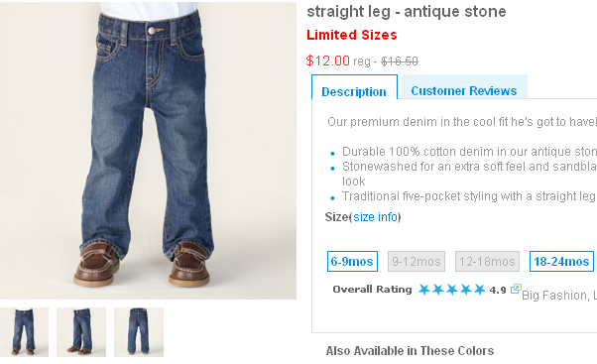Show the front view jeans thumbnail
The width and height of the screenshot is (597, 364).
point(24,332)
